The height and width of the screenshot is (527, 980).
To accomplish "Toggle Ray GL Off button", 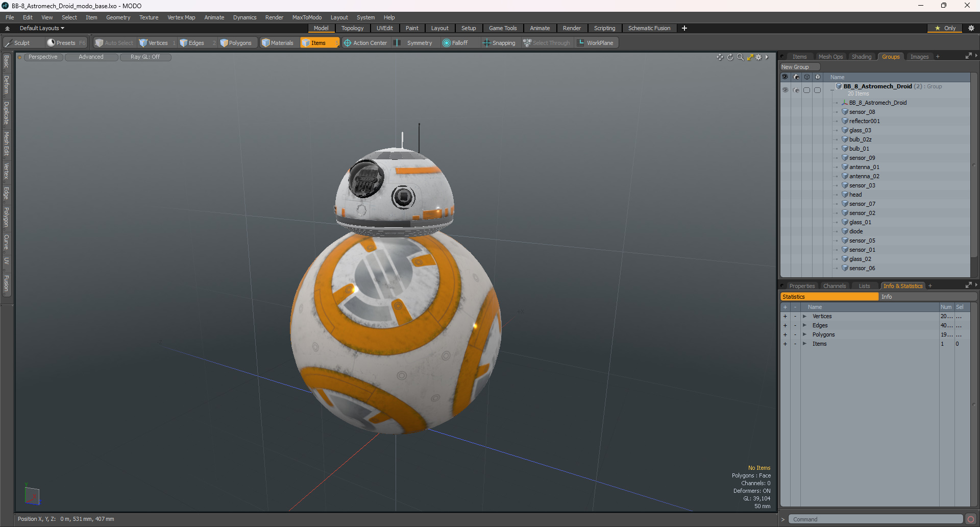I will click(145, 57).
